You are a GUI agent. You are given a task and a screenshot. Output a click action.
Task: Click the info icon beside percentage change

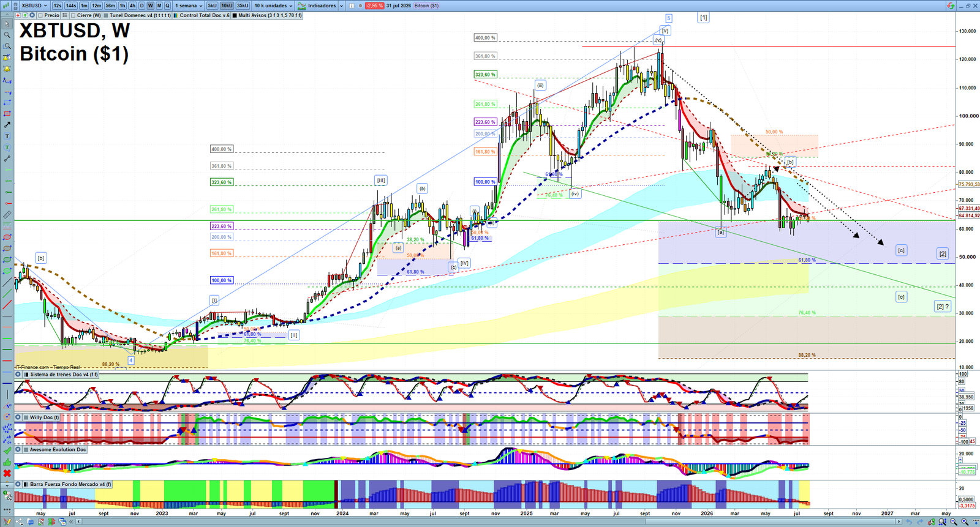click(x=352, y=6)
